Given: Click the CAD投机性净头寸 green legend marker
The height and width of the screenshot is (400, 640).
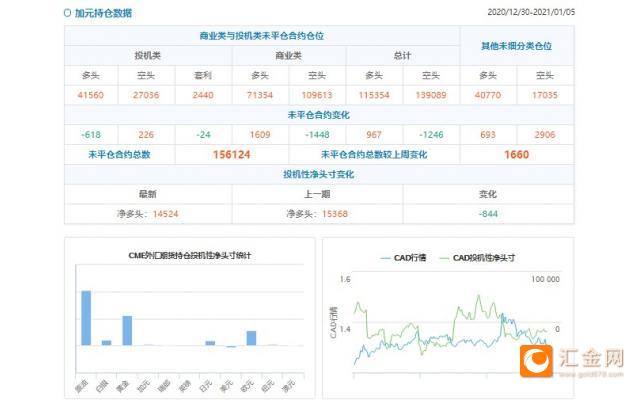Looking at the screenshot, I should click(444, 258).
